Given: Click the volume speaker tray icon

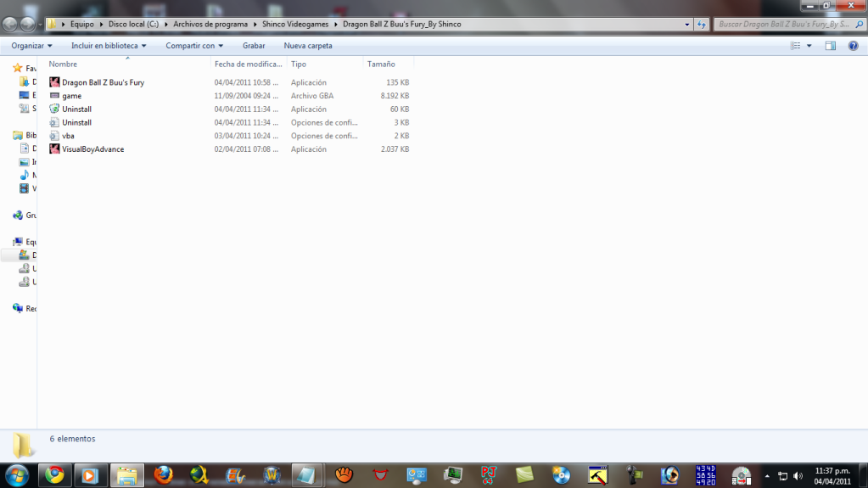Looking at the screenshot, I should (x=798, y=476).
